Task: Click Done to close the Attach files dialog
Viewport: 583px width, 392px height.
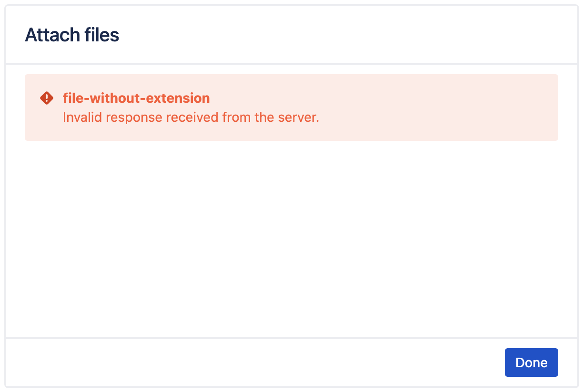Action: (x=531, y=363)
